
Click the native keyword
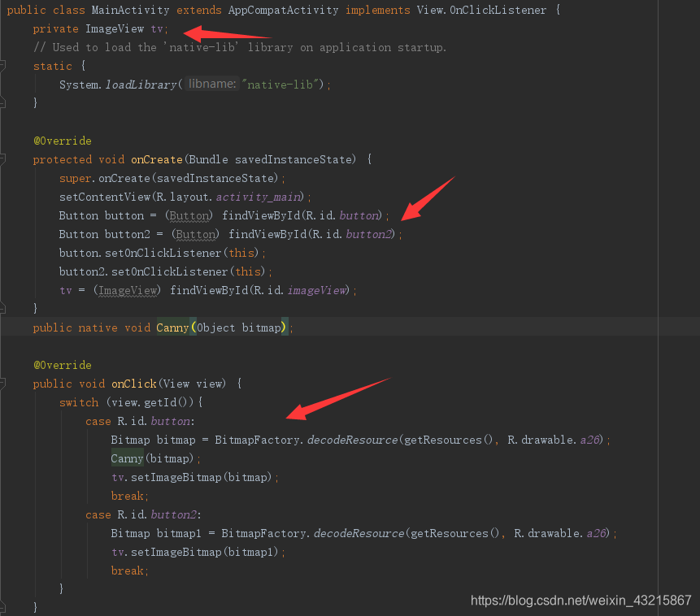click(x=98, y=328)
